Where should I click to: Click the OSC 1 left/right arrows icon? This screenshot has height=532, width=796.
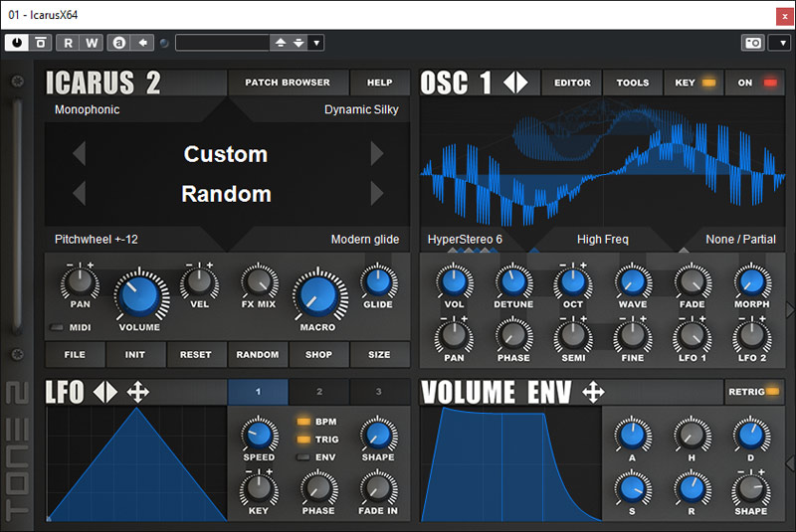tap(515, 84)
